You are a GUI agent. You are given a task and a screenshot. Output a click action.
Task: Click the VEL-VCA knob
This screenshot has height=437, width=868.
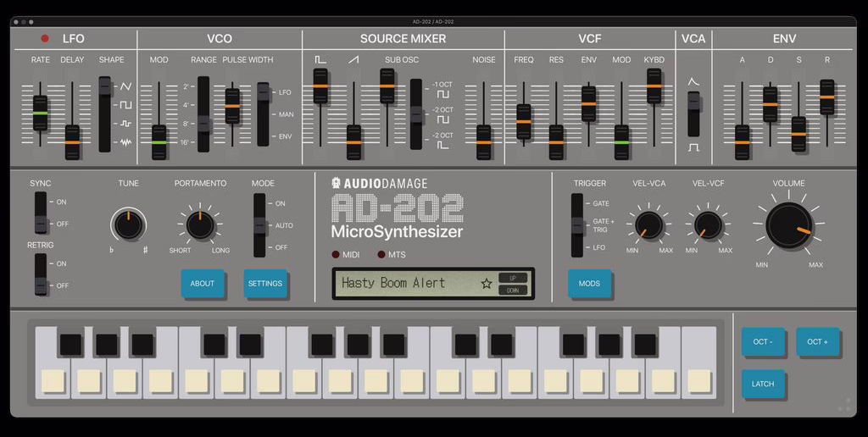click(648, 225)
